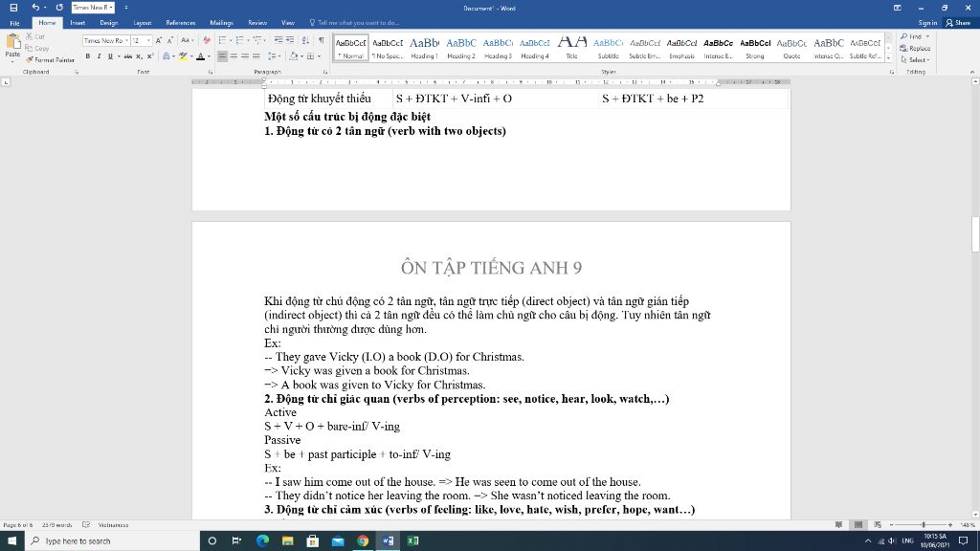Click the Share button
The width and height of the screenshot is (980, 551).
959,23
